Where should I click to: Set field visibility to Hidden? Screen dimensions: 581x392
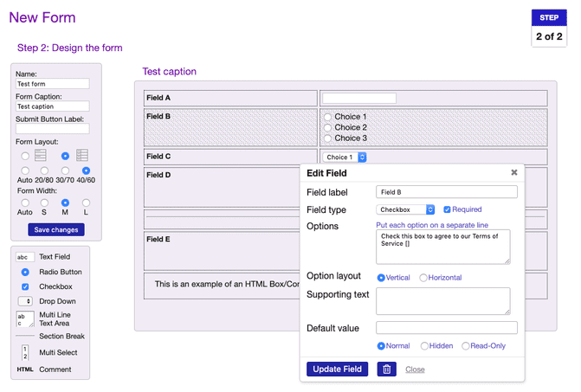[424, 346]
